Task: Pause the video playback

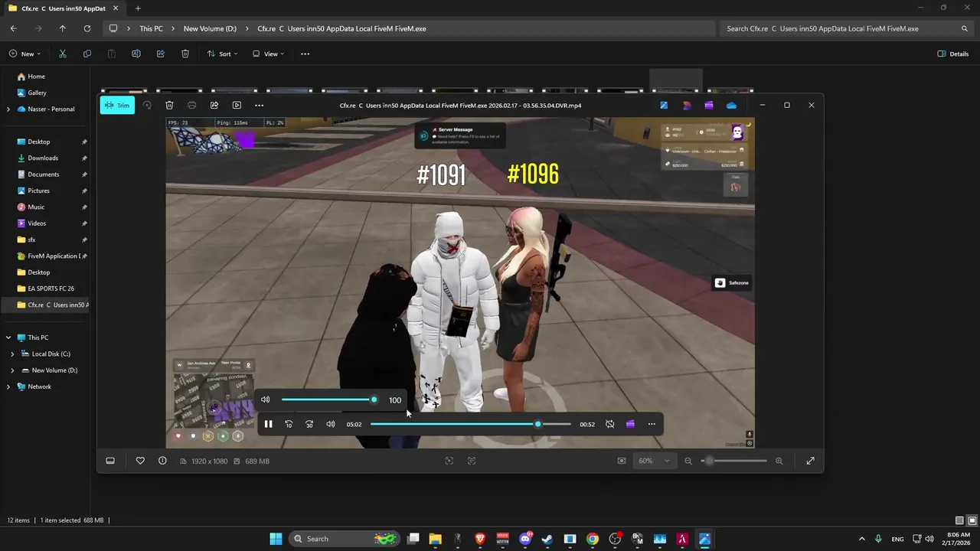Action: [x=268, y=424]
